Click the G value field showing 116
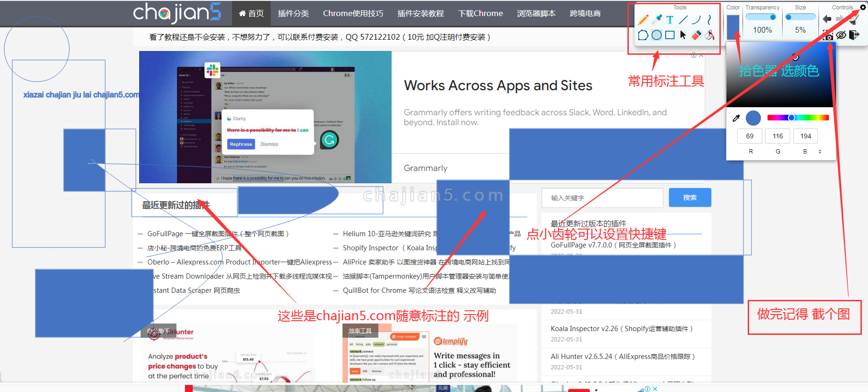Viewport: 868px width, 392px height. 778,136
